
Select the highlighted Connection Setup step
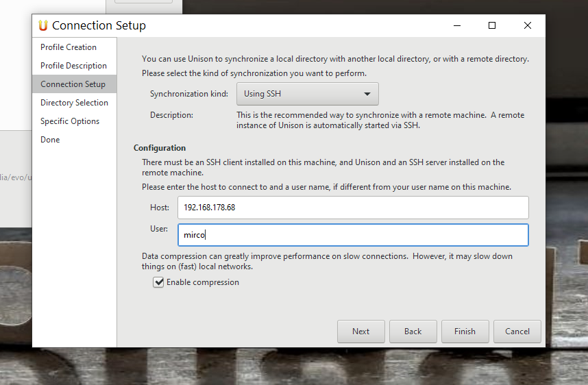73,84
